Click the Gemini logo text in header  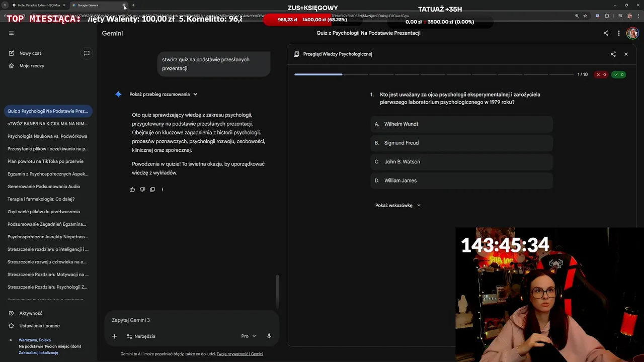pyautogui.click(x=112, y=33)
